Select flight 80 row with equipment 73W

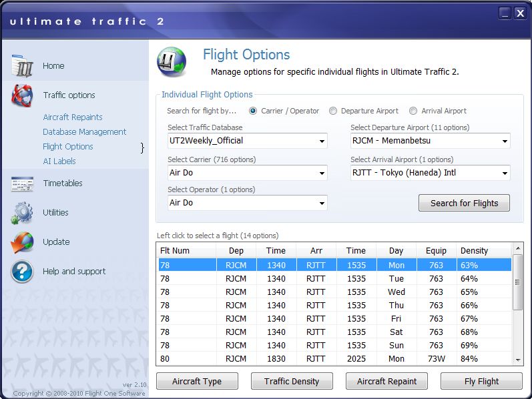[x=335, y=358]
